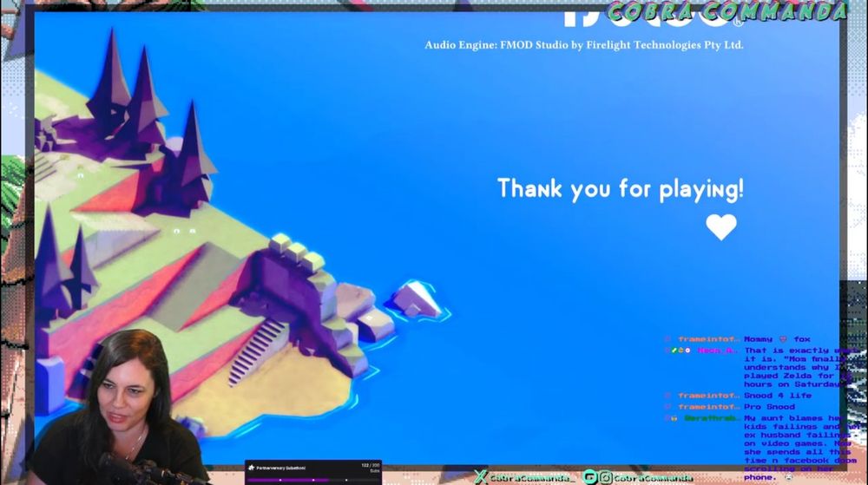This screenshot has height=485, width=868.
Task: Click the "Mommy fox" chat message
Action: click(x=777, y=339)
